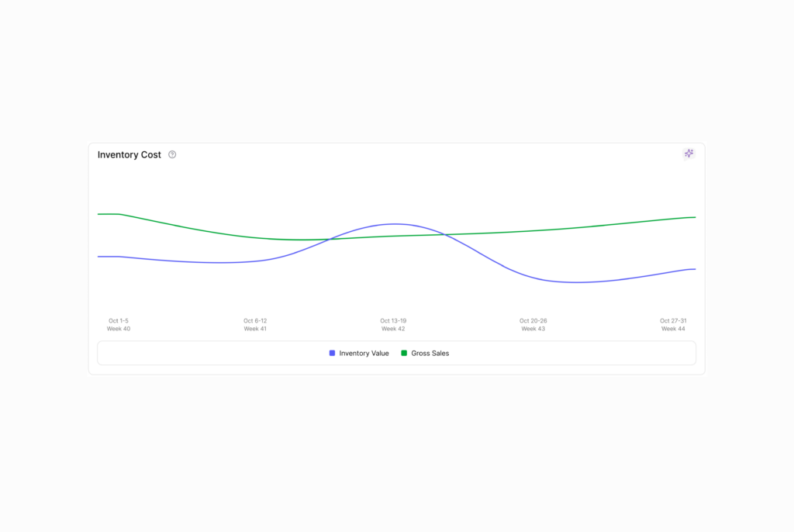Select the Oct 27-31 Week 44 axis label

(673, 324)
